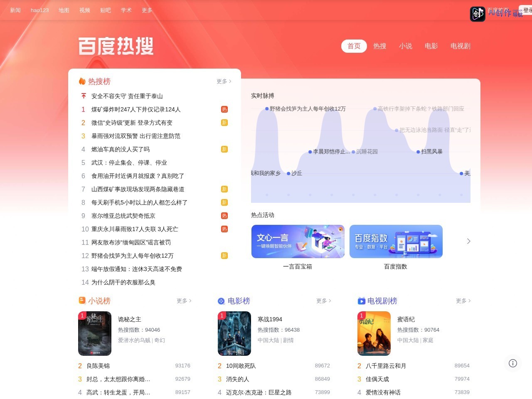The image size is (532, 399).
Task: Switch to the 电影 tab
Action: click(x=431, y=46)
